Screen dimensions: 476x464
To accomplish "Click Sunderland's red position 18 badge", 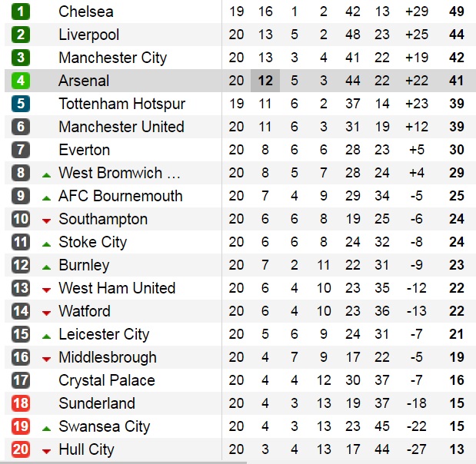I will tap(21, 403).
